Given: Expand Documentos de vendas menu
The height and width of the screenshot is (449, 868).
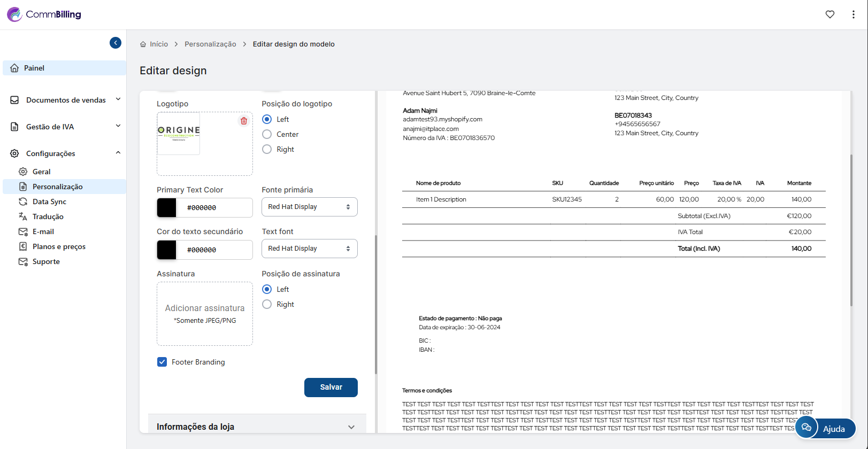Looking at the screenshot, I should [65, 100].
